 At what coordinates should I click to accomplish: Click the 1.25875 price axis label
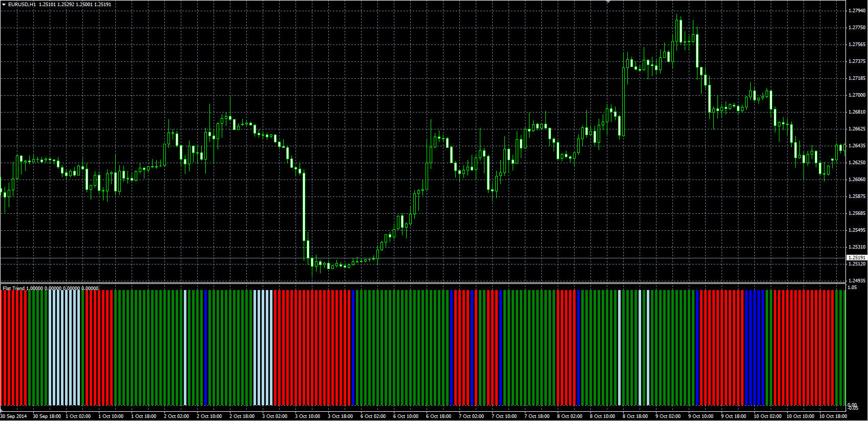click(x=857, y=196)
